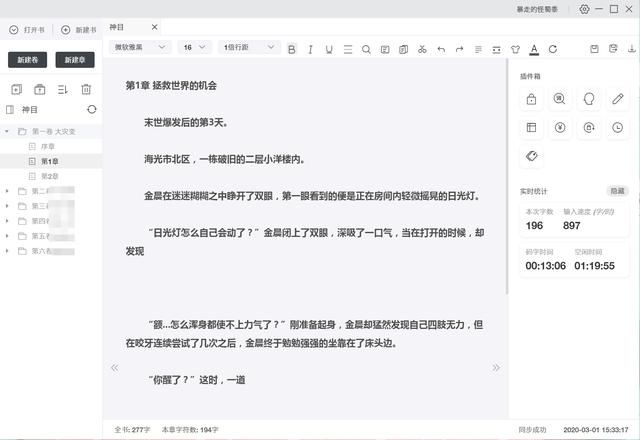Click the 00:13:06 typing time value

coord(545,266)
